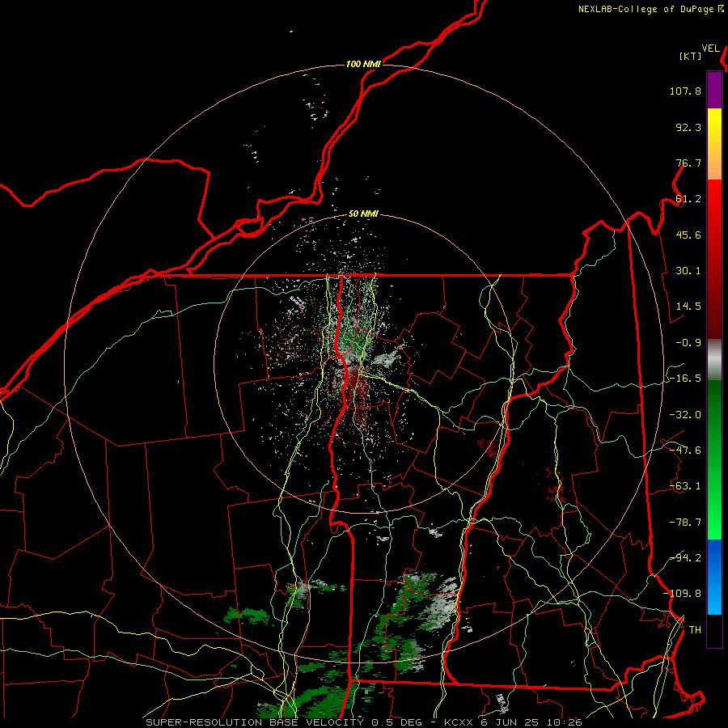Image resolution: width=728 pixels, height=728 pixels.
Task: Select the -47.6 velocity scale value
Action: pyautogui.click(x=685, y=451)
